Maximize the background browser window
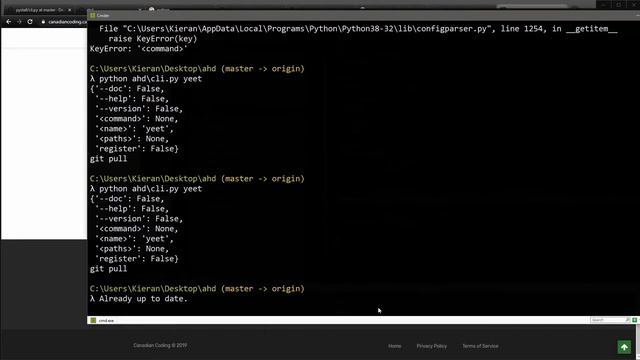The height and width of the screenshot is (360, 640). click(618, 4)
